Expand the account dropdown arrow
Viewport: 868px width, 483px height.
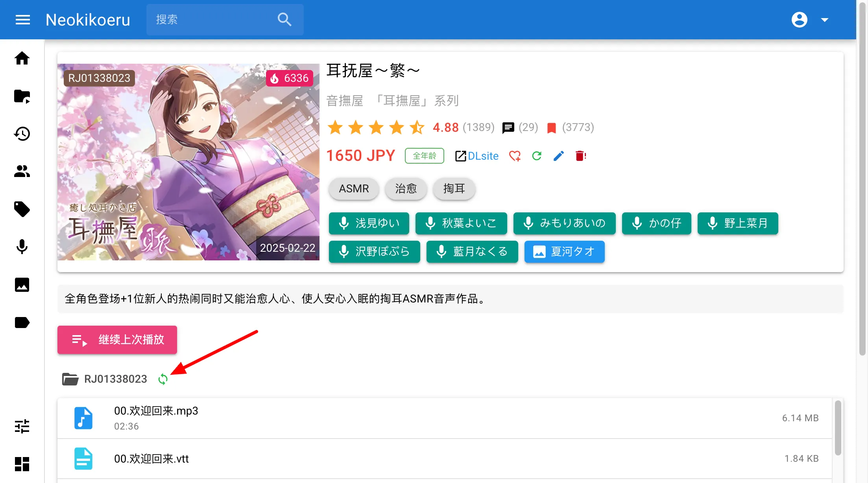[825, 20]
